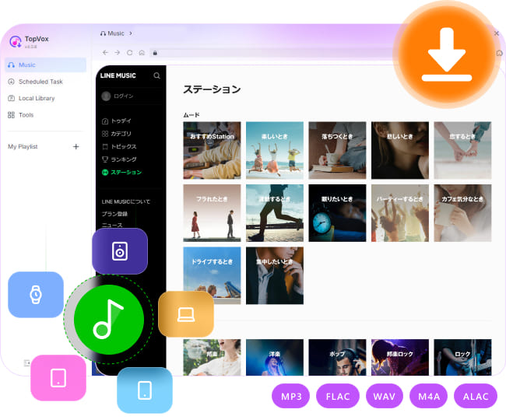The width and height of the screenshot is (506, 420).
Task: Click the orange download button
Action: point(447,53)
